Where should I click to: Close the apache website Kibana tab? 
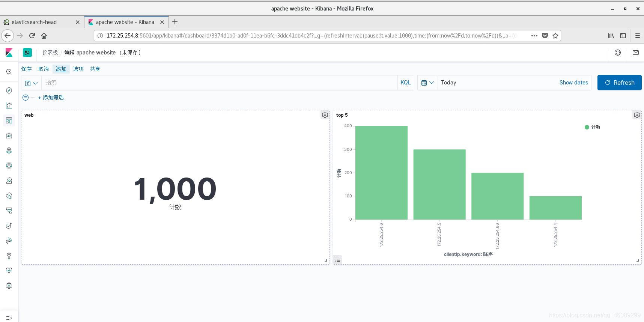(x=162, y=22)
